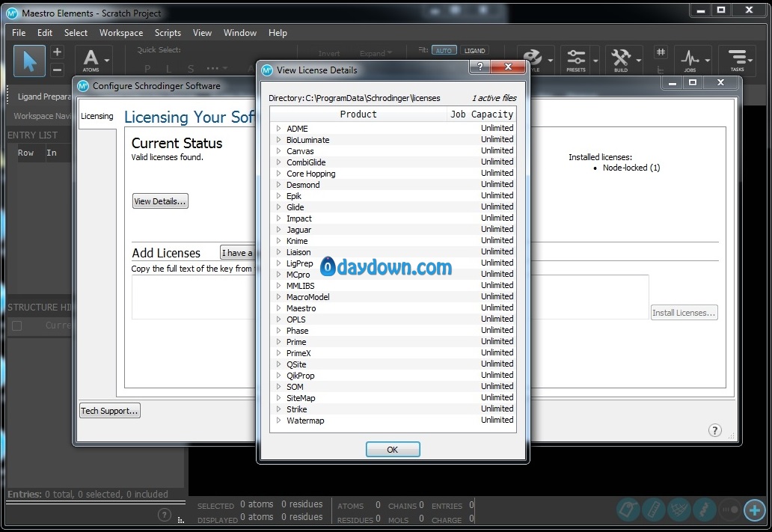Toggle the Fit LIGAND button
772x532 pixels.
pos(474,50)
